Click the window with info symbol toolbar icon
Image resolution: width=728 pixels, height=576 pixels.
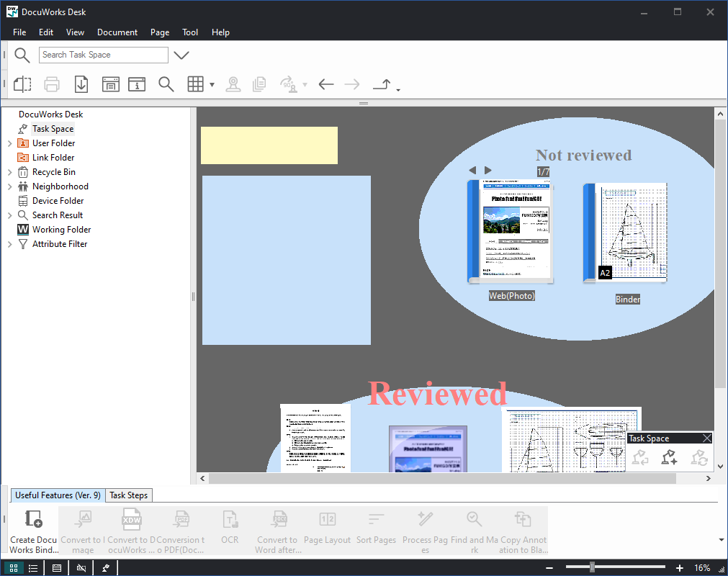point(137,84)
